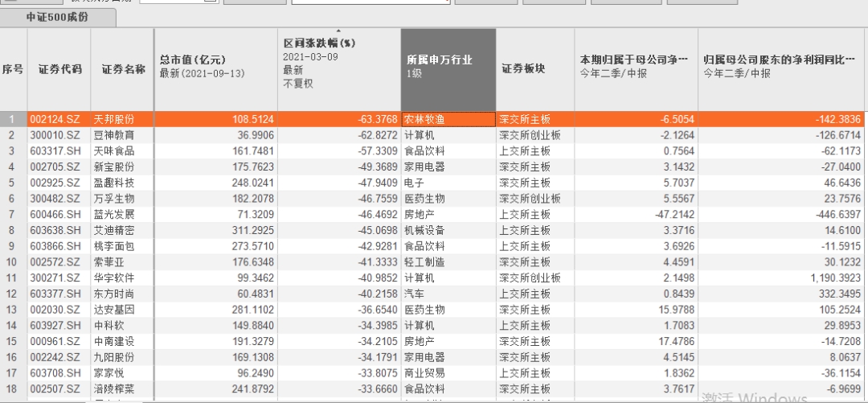Viewport: 868px width, 403px height.
Task: Select stock code 002925.SZ
Action: pyautogui.click(x=59, y=183)
